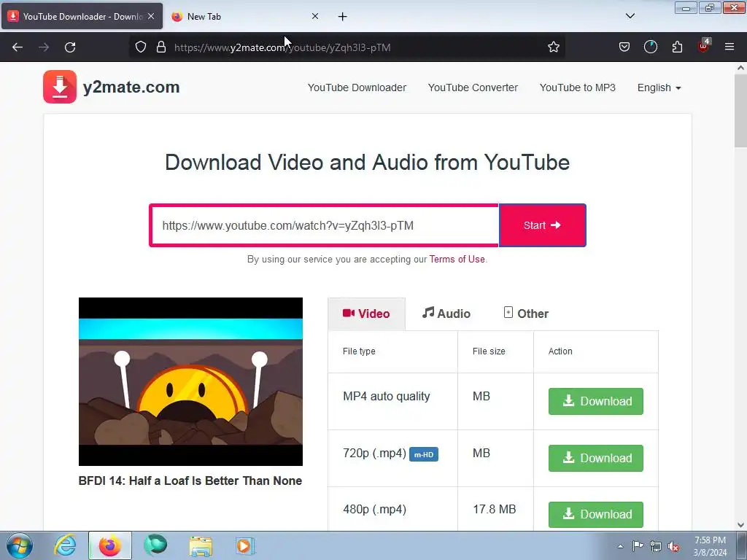Click the red Start button
The width and height of the screenshot is (747, 560).
pyautogui.click(x=542, y=225)
